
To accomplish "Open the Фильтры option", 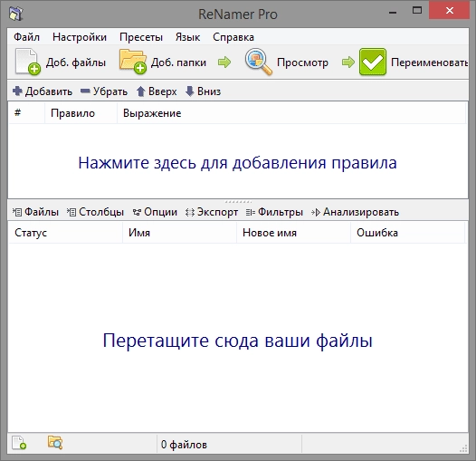I will (274, 212).
